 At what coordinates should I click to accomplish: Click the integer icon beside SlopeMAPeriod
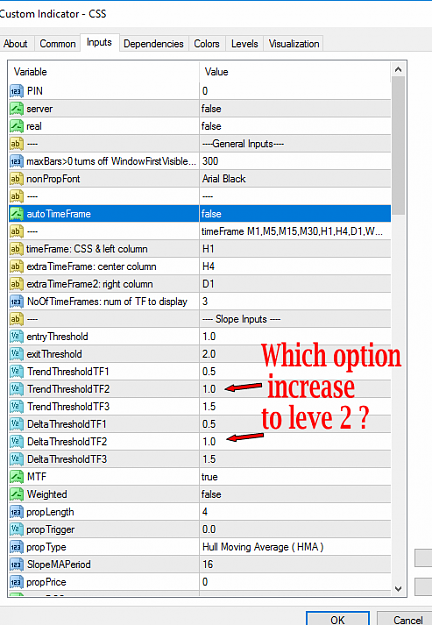[16, 565]
